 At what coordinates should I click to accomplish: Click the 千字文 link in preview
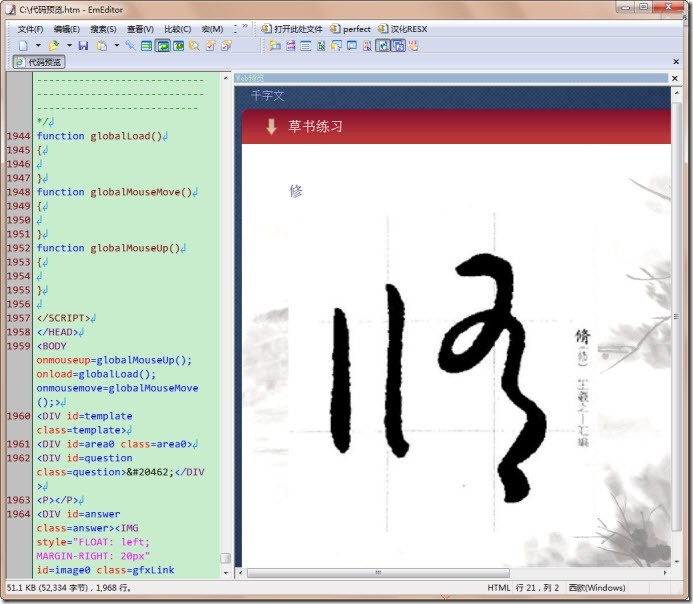point(267,95)
